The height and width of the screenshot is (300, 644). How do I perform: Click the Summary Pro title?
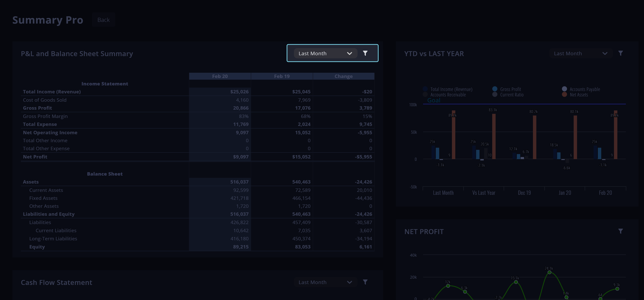click(x=48, y=20)
